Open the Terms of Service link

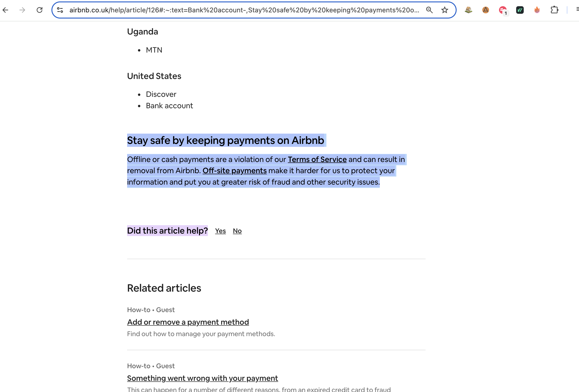tap(317, 159)
